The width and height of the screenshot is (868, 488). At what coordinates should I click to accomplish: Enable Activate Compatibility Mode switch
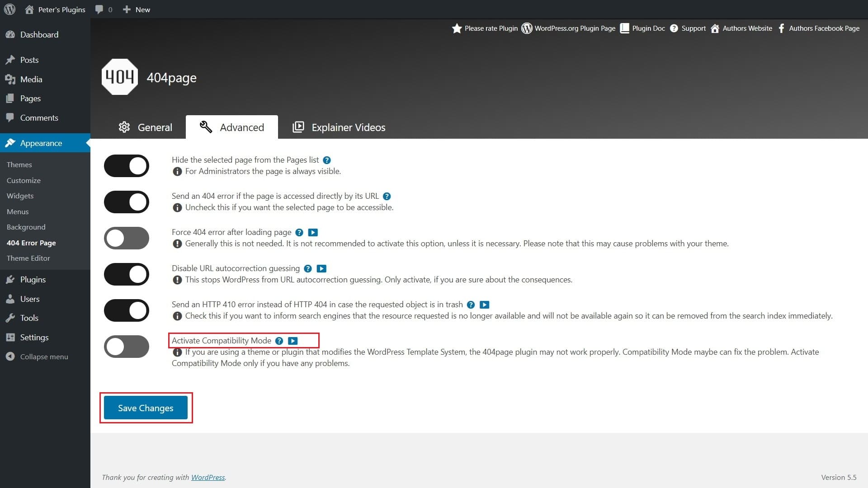(127, 347)
